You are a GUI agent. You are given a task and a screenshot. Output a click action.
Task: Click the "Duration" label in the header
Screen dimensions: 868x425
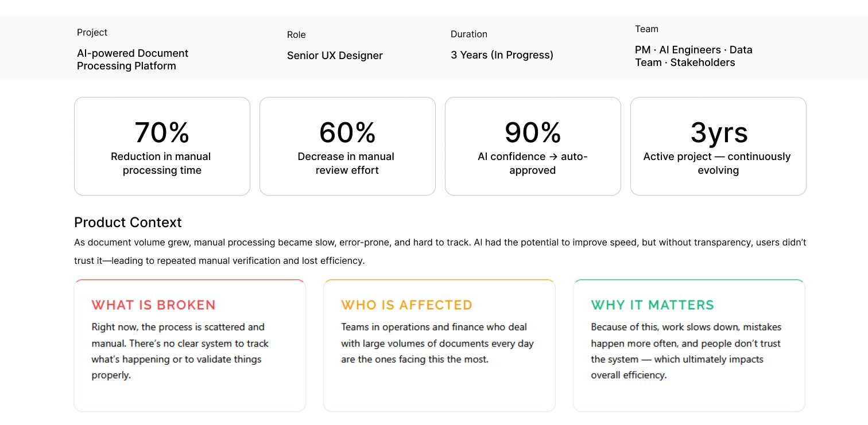click(468, 34)
